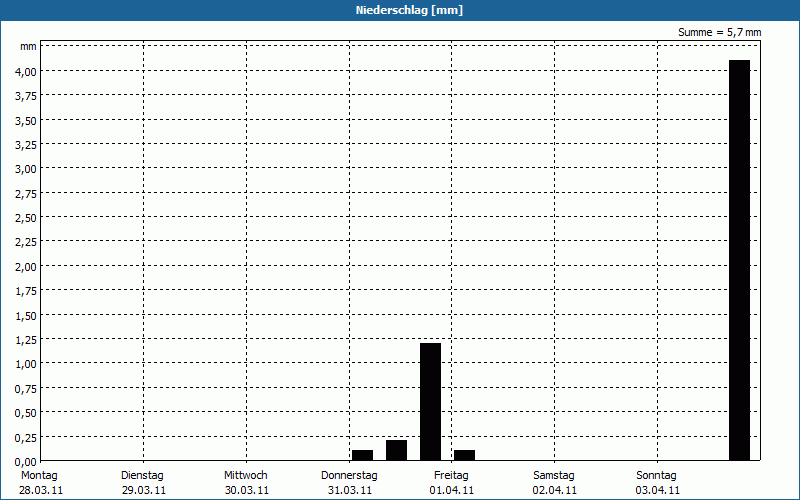
Task: Click the tall Sonntag precipitation bar
Action: [739, 260]
